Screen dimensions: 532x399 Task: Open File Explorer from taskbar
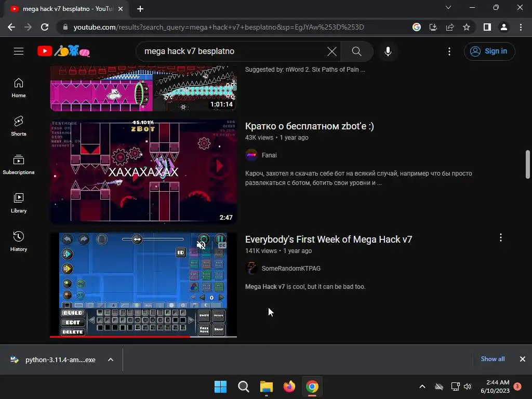click(x=267, y=387)
